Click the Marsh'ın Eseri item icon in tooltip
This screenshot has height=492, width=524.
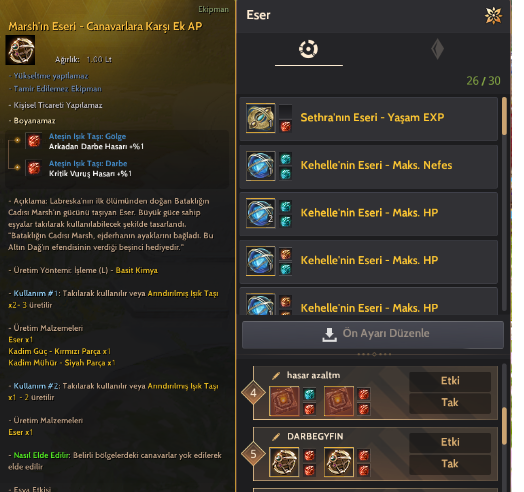tap(20, 50)
